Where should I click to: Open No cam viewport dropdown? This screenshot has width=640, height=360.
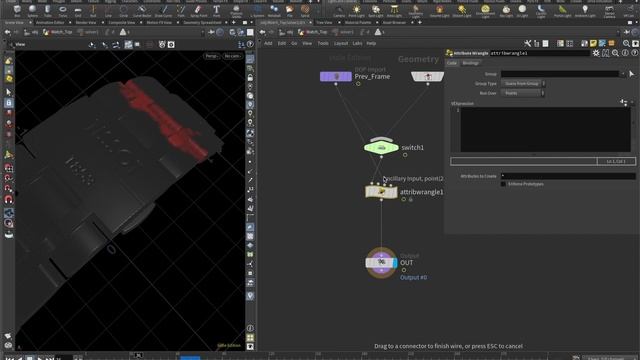(233, 56)
